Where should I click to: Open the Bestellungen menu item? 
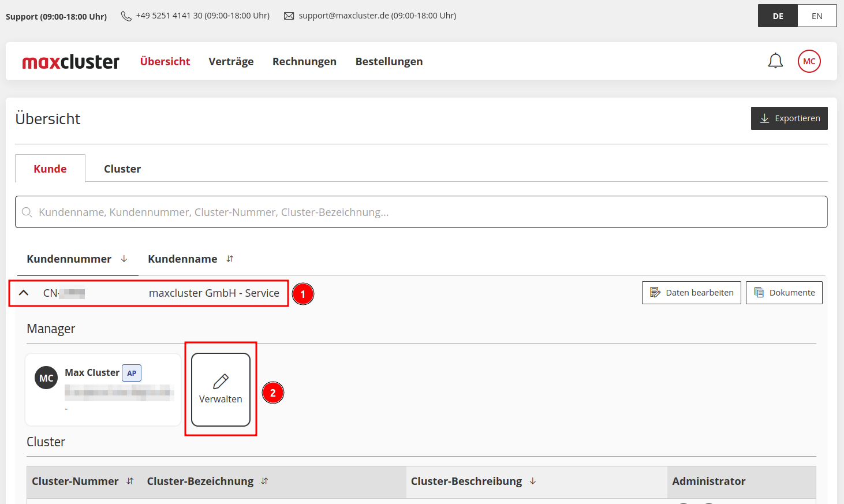click(x=389, y=61)
